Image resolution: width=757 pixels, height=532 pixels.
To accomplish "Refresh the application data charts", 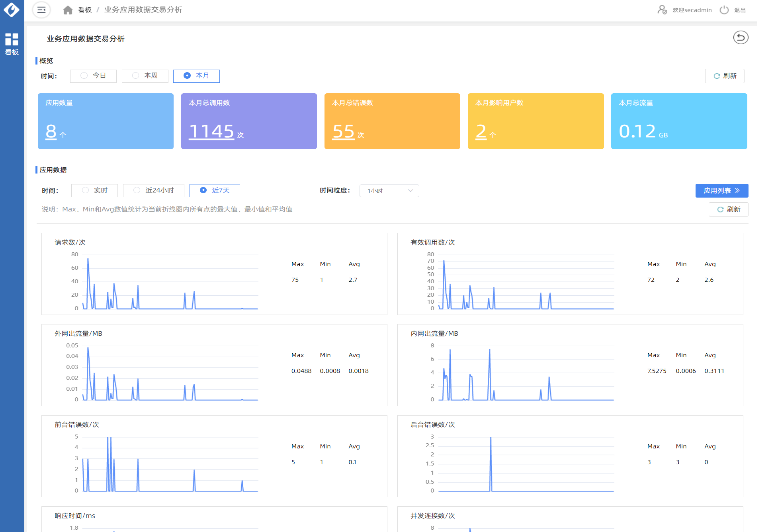I will 728,209.
